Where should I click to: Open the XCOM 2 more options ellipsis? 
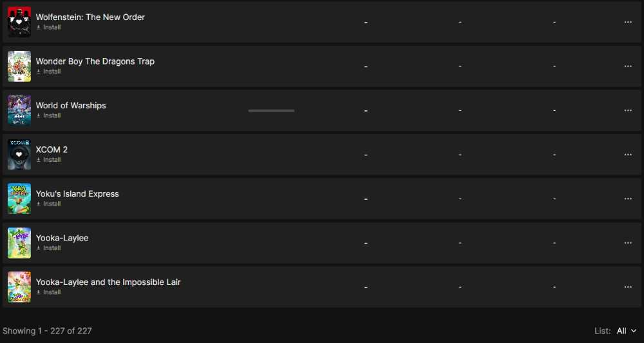coord(628,155)
